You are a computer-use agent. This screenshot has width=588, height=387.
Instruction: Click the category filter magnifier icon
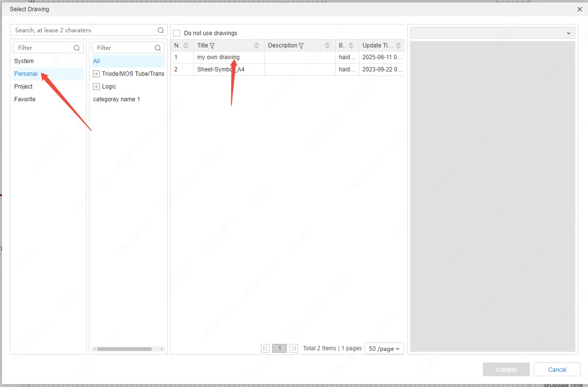(x=158, y=48)
